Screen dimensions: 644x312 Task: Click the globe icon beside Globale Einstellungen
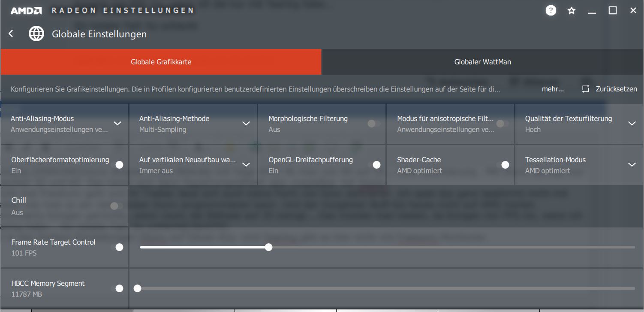click(x=36, y=33)
